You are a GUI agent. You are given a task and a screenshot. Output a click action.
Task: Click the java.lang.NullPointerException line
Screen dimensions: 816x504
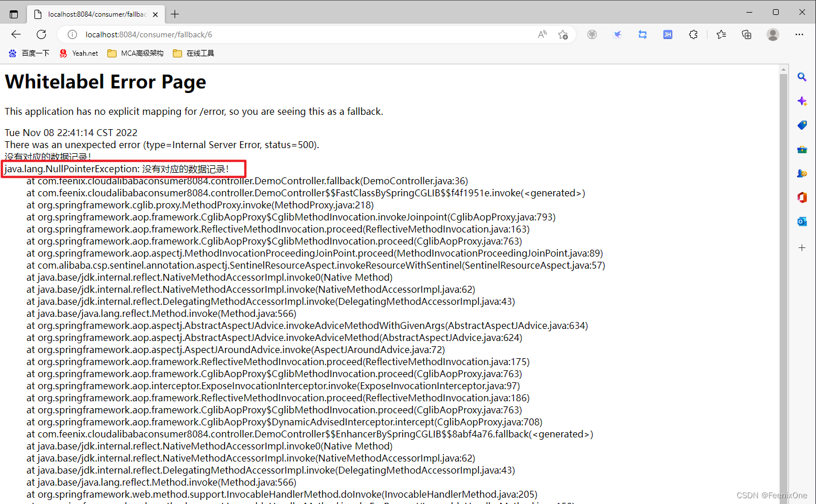[x=117, y=169]
